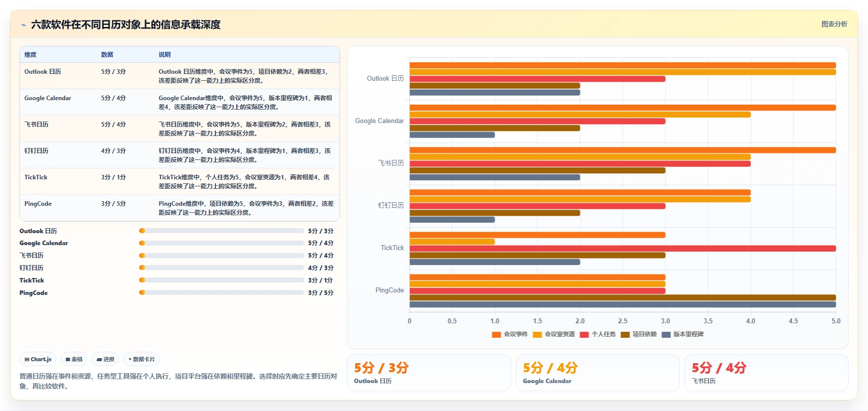Image resolution: width=868 pixels, height=411 pixels.
Task: Click the 3分 / 5分 value beside PingCode progress bar
Action: point(321,293)
